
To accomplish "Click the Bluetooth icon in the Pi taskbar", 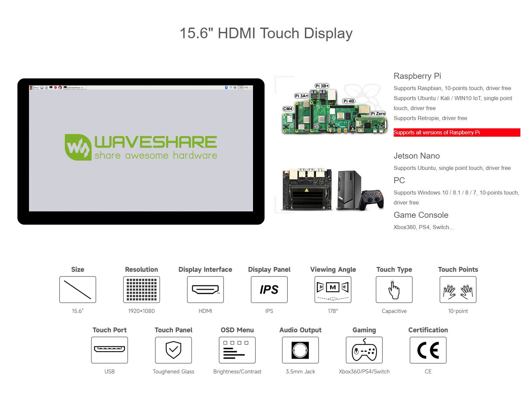I will click(226, 87).
